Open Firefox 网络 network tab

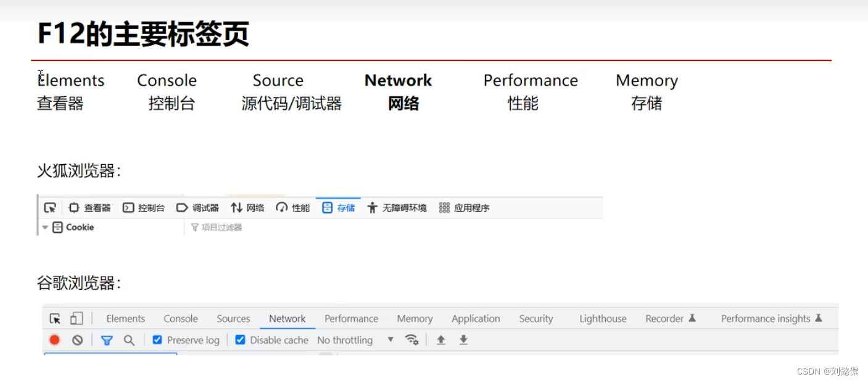click(x=247, y=208)
